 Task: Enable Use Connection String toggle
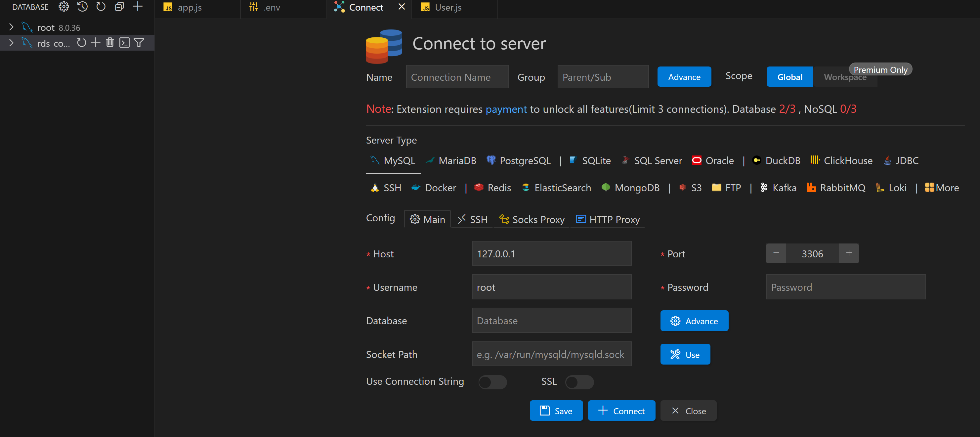pos(492,382)
